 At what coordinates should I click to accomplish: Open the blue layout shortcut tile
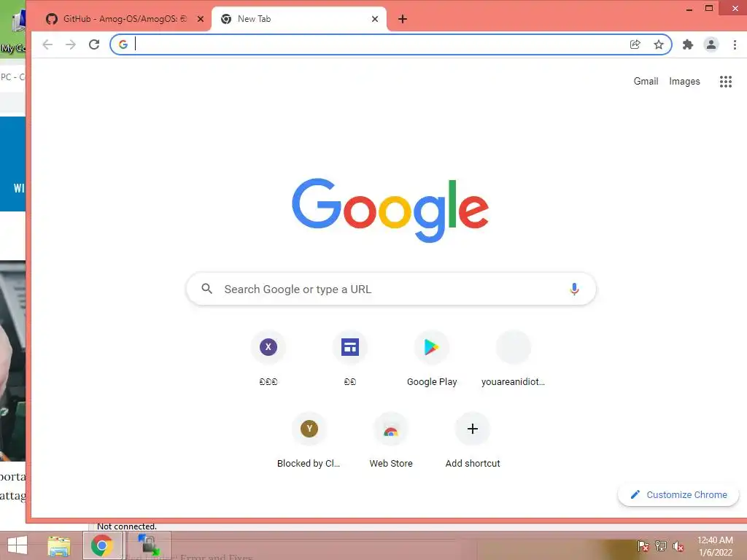(x=350, y=347)
